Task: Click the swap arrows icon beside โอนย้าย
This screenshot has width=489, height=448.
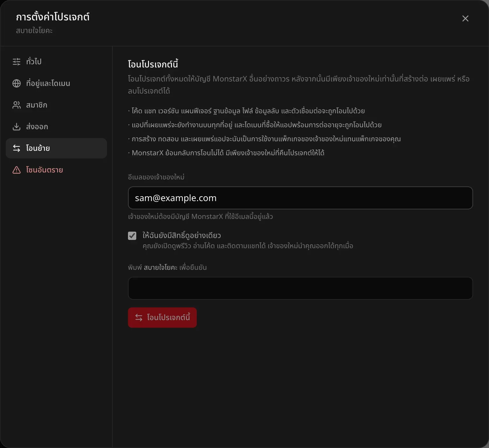Action: (x=17, y=148)
